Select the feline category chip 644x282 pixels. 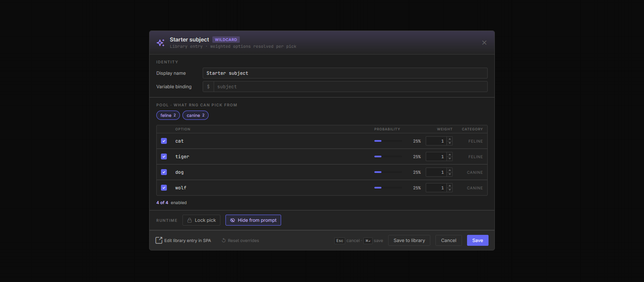pyautogui.click(x=168, y=115)
